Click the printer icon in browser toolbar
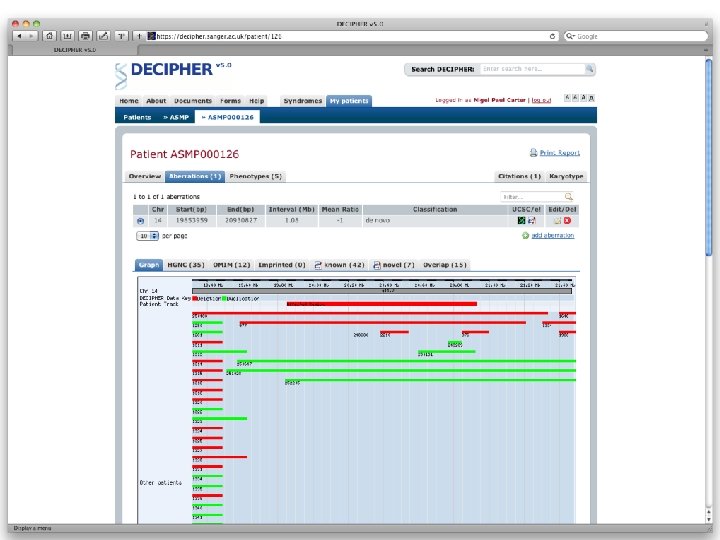 click(85, 36)
